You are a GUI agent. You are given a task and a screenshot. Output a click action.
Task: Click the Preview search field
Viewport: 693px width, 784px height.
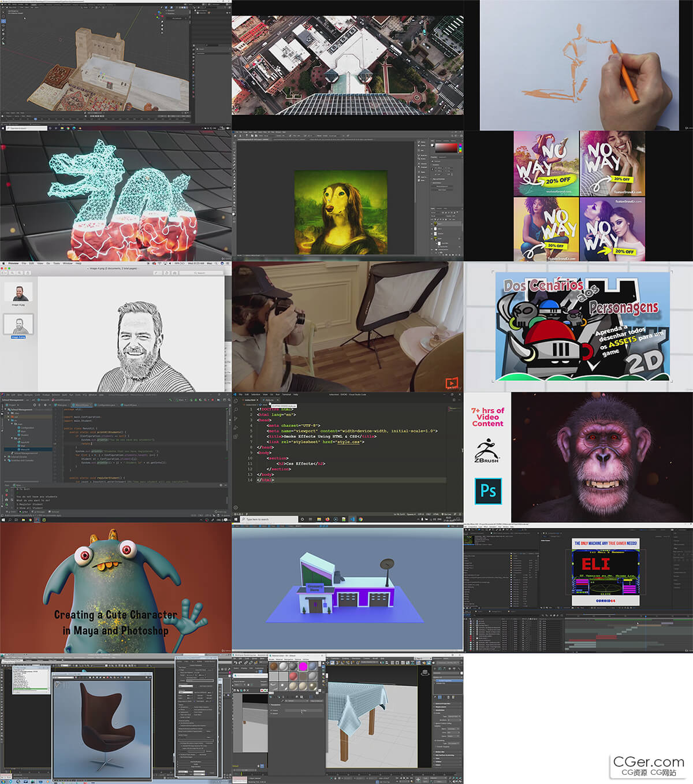pyautogui.click(x=201, y=273)
